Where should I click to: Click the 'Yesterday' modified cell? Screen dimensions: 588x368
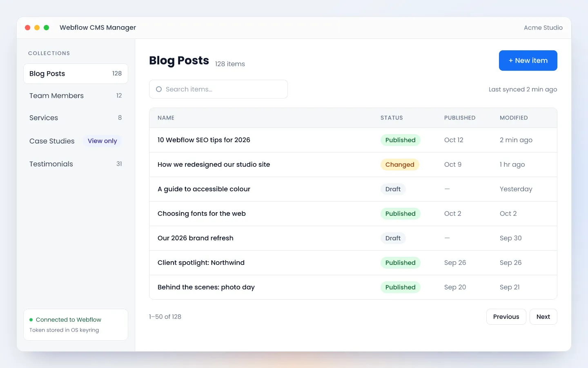click(516, 189)
